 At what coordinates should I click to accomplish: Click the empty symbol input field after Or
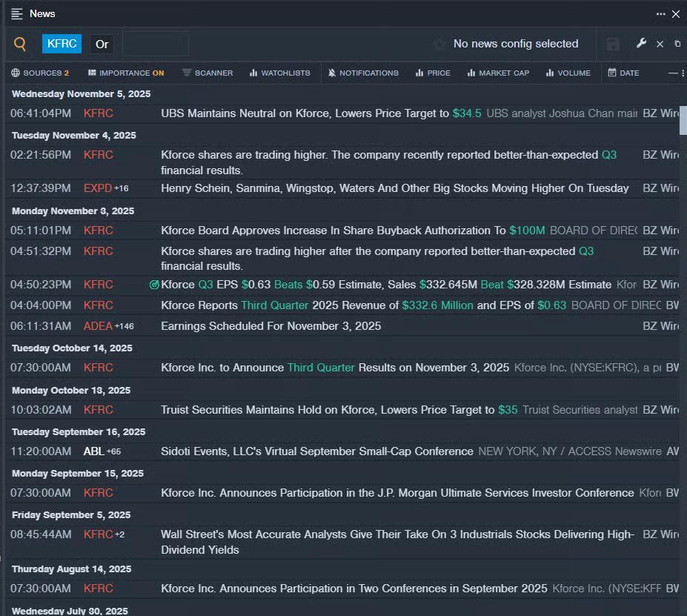156,44
